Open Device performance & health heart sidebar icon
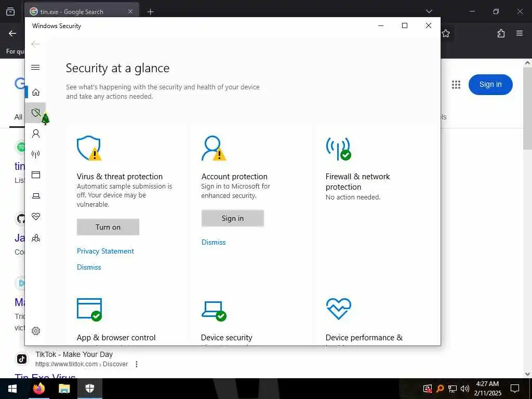Screen dimensions: 532x399 (x=36, y=217)
